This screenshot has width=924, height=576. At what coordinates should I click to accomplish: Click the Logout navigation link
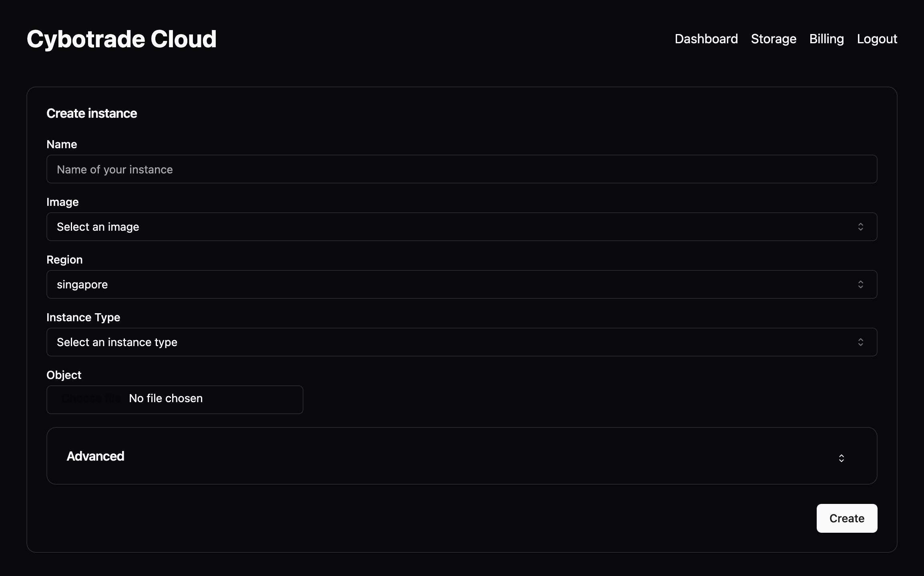click(x=877, y=38)
